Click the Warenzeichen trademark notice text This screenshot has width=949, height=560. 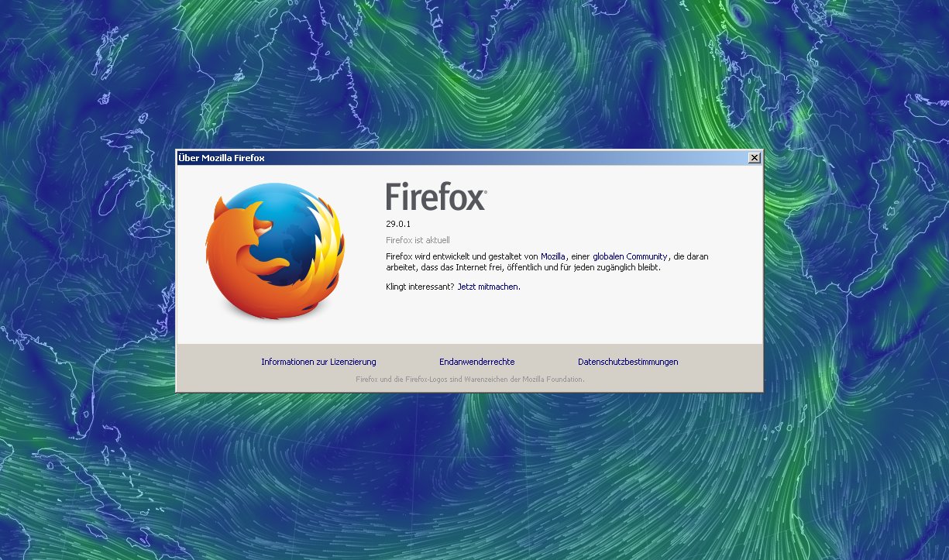point(469,380)
